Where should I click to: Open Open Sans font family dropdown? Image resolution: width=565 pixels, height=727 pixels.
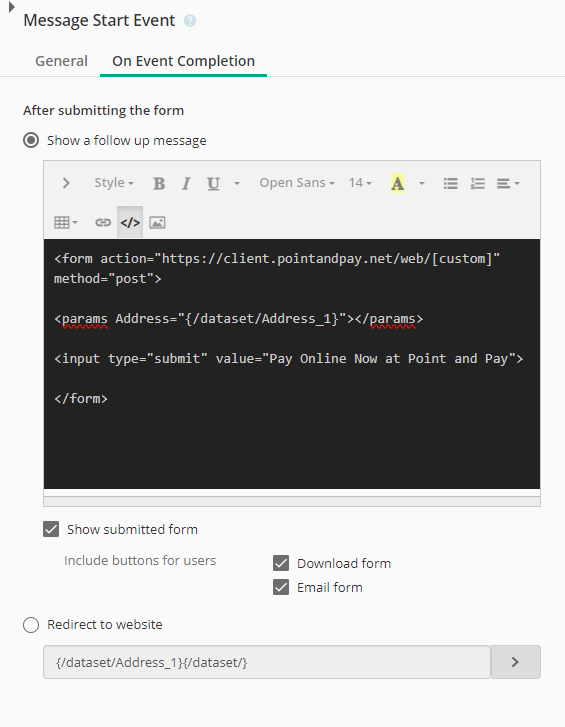[x=297, y=183]
